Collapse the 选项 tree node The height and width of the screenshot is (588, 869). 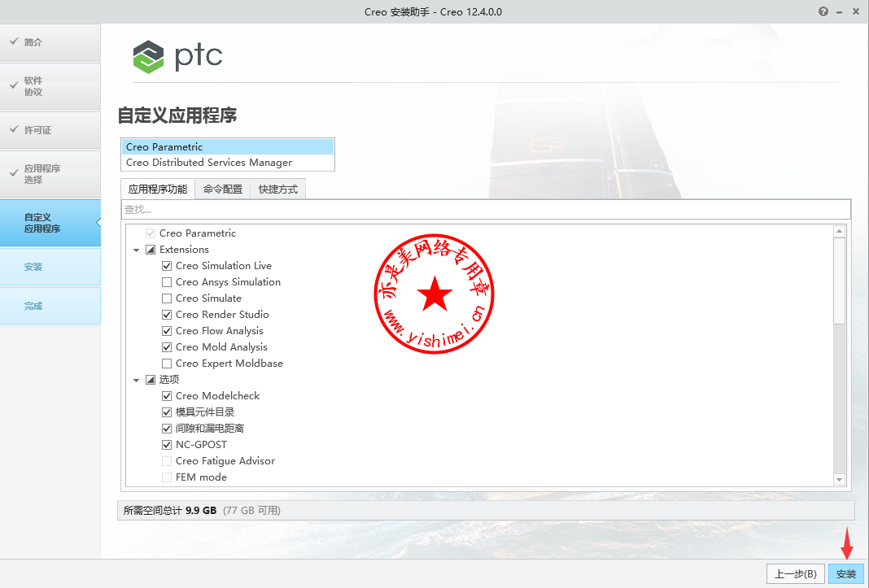[137, 380]
